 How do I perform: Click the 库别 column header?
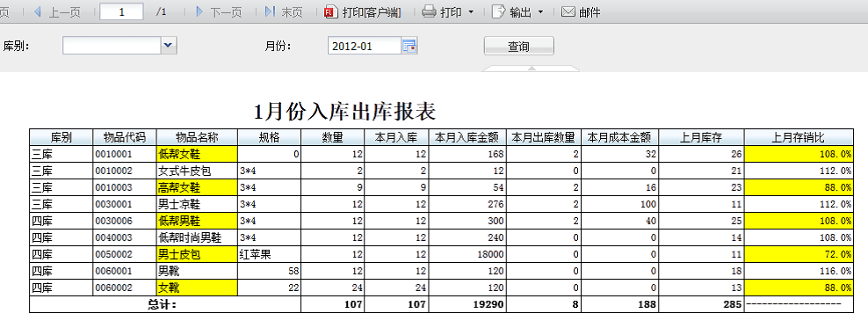(x=61, y=137)
